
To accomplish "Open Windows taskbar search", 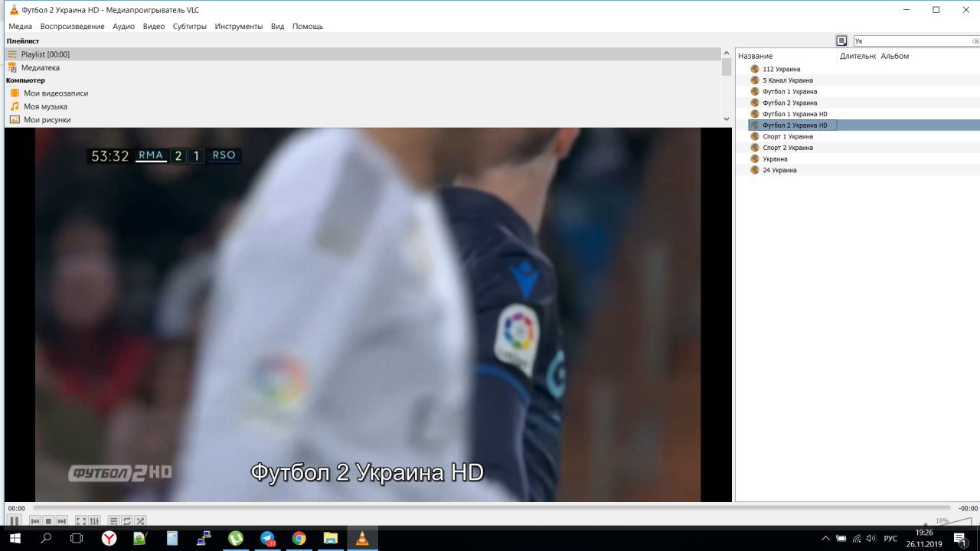I will point(46,539).
